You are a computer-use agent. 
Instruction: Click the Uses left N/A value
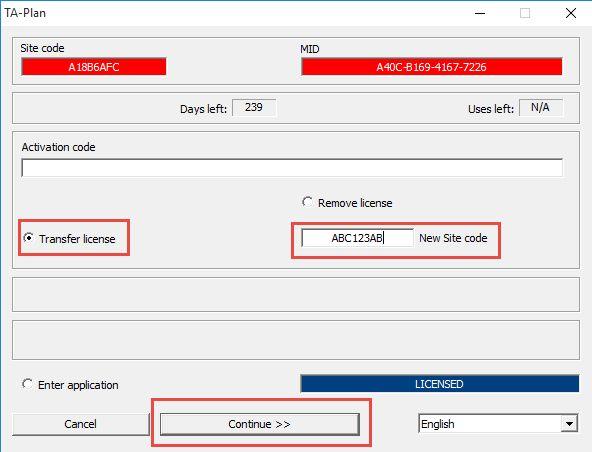(x=540, y=108)
